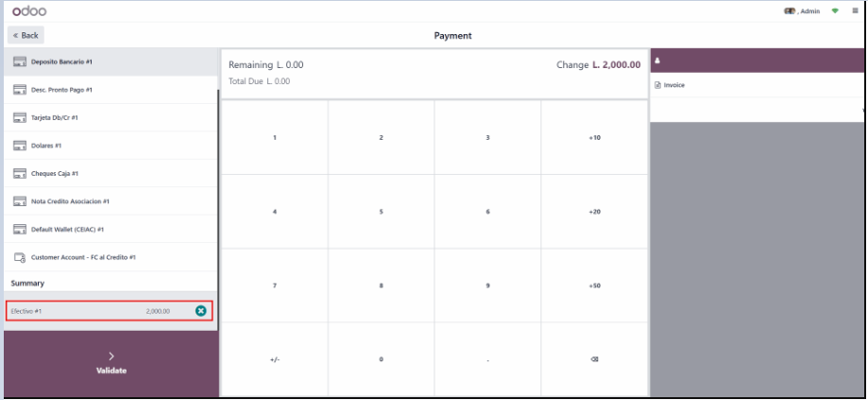
Task: Click the Odoo logo
Action: (x=29, y=11)
